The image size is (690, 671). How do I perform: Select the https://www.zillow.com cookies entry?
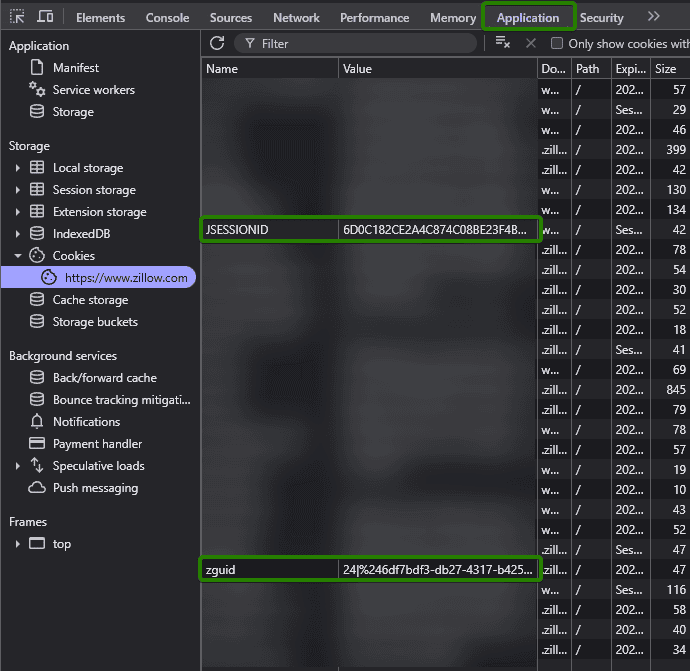click(99, 277)
